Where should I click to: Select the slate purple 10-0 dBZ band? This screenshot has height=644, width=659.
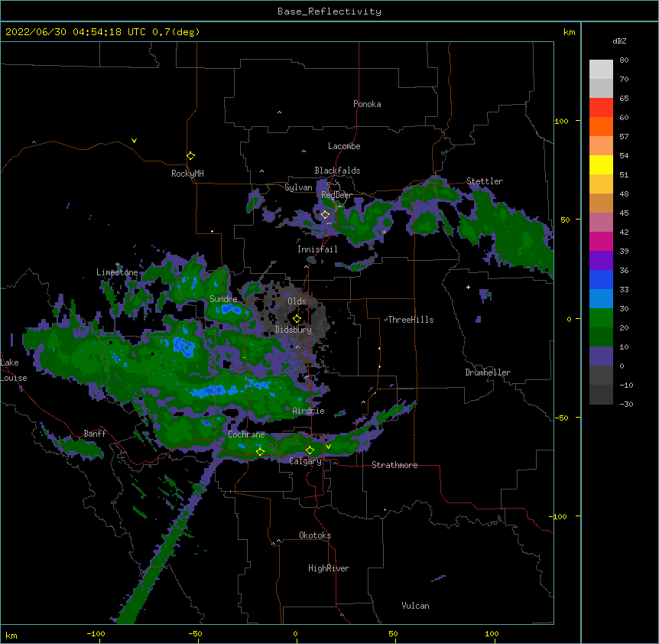point(601,356)
